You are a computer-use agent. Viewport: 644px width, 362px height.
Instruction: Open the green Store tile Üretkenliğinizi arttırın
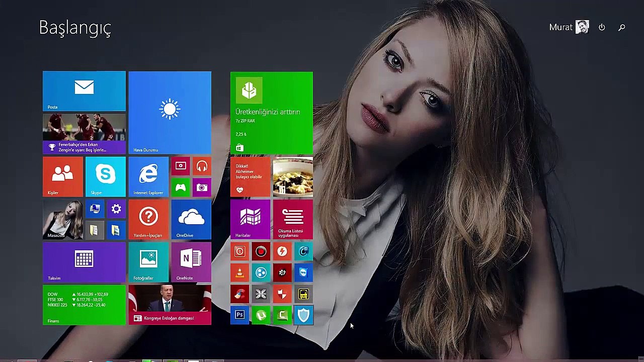click(x=272, y=113)
